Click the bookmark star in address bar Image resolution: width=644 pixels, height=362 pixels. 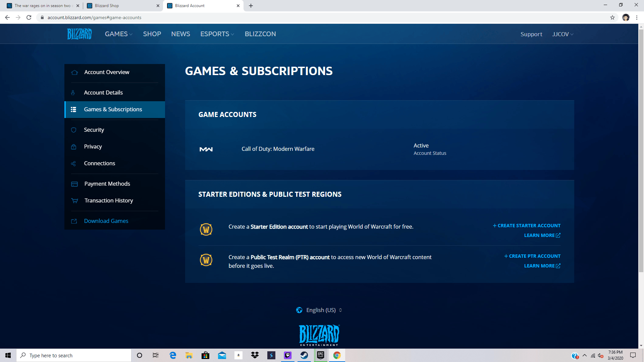612,17
